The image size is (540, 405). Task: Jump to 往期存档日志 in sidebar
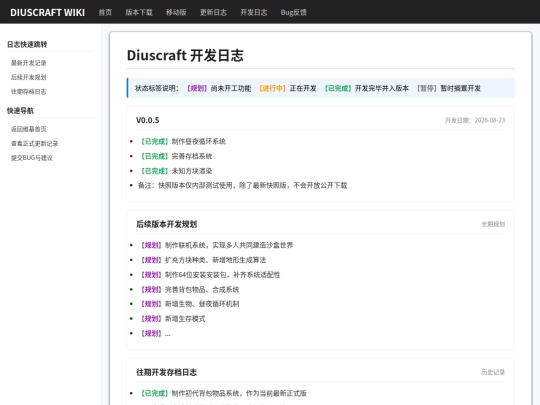tap(29, 92)
